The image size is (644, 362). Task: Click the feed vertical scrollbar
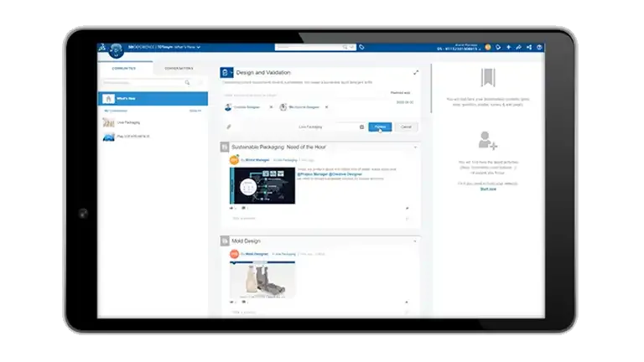point(431,88)
